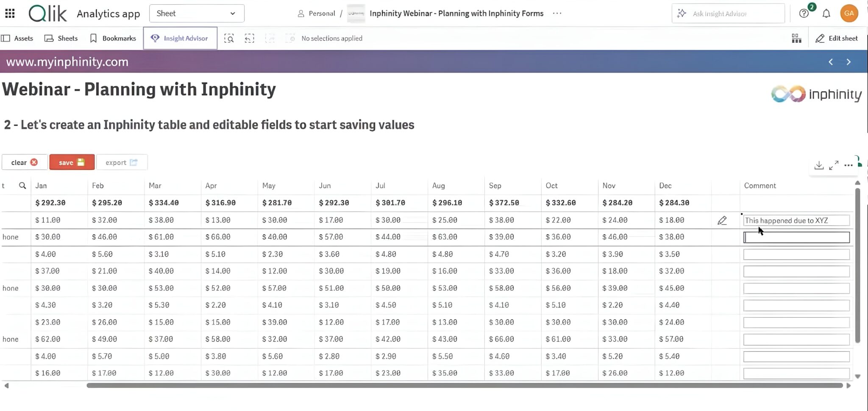Viewport: 868px width, 411px height.
Task: Click the export button
Action: click(x=122, y=162)
